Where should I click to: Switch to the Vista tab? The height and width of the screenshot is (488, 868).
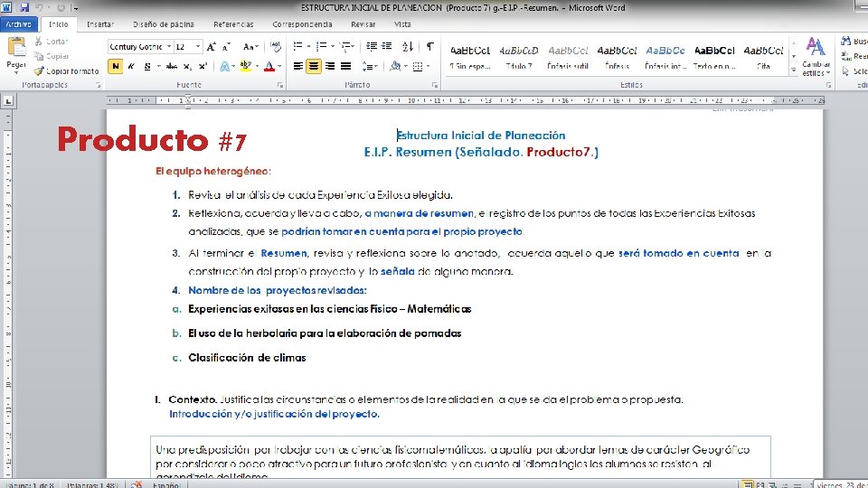(x=402, y=24)
